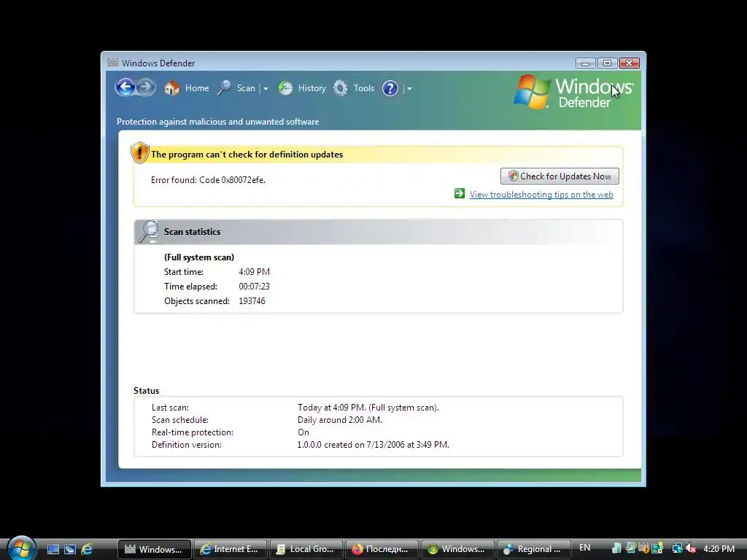Click the Windows Defender logo flag

(533, 91)
